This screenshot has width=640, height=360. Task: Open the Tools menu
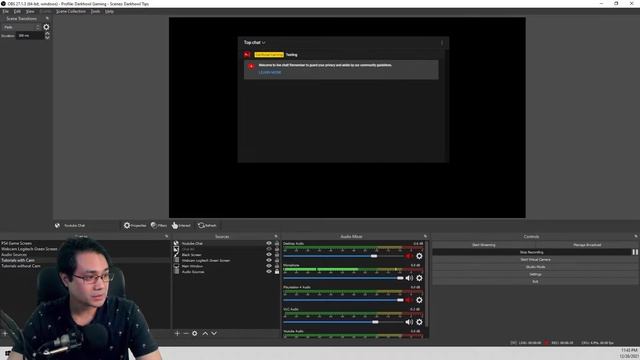95,11
